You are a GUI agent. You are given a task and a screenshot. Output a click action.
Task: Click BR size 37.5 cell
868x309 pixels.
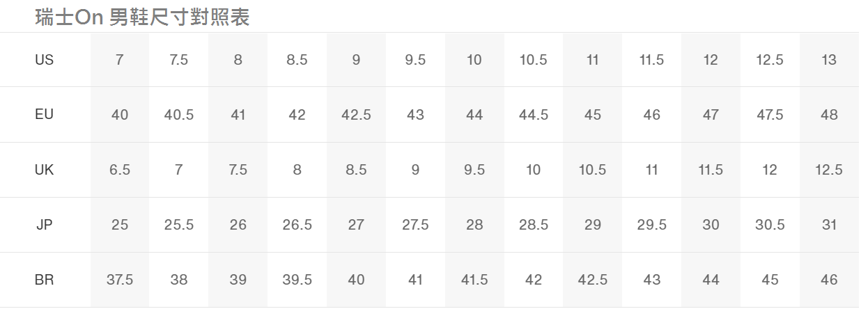[120, 280]
